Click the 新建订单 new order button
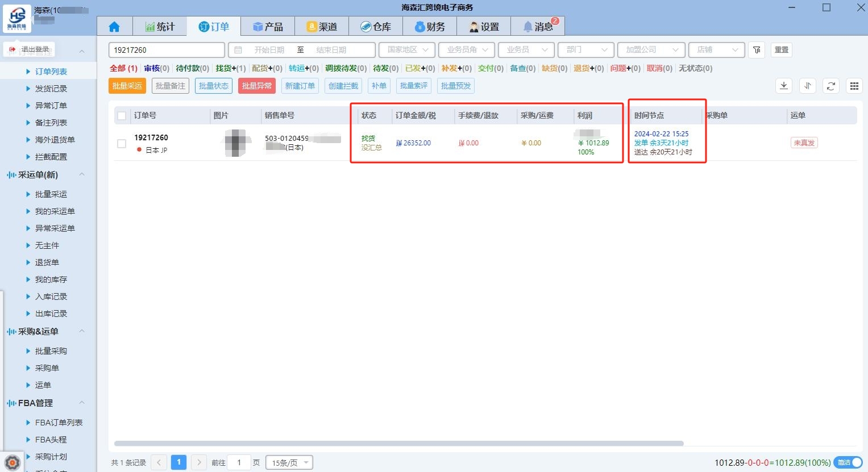868x472 pixels. tap(300, 86)
